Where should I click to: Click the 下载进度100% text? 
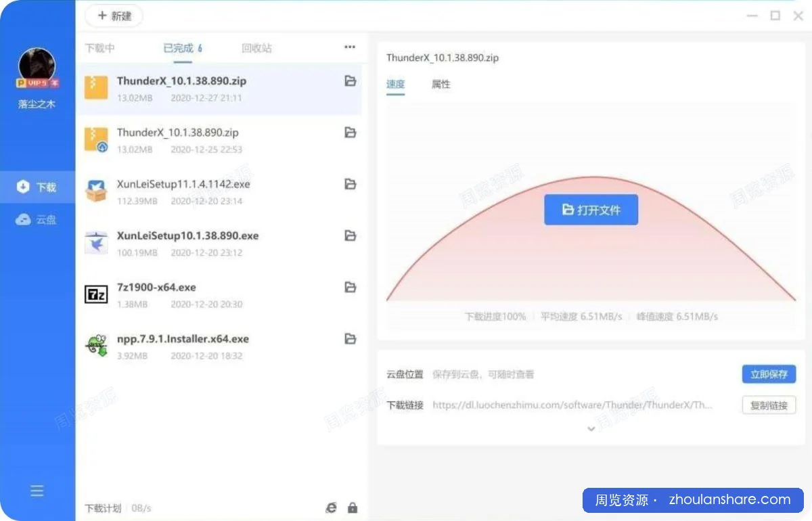tap(495, 317)
